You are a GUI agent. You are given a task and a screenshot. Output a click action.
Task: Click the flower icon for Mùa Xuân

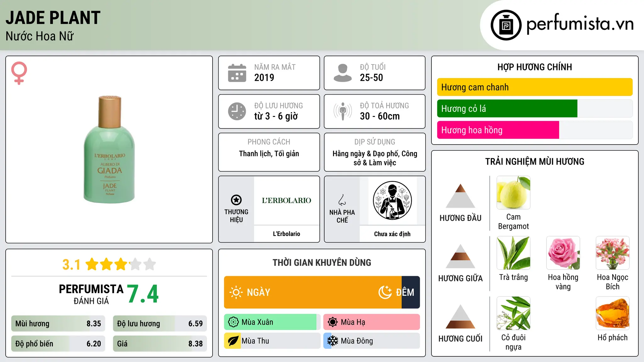(x=233, y=322)
